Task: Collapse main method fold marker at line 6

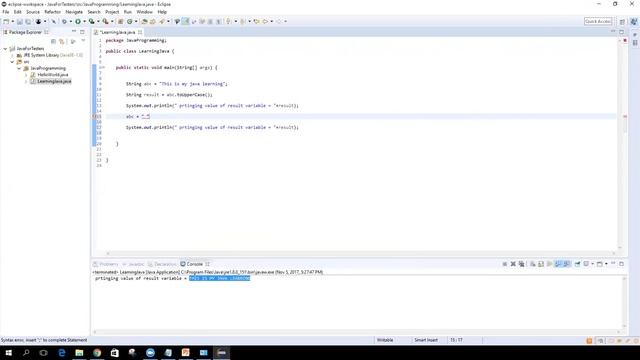Action: pos(103,67)
